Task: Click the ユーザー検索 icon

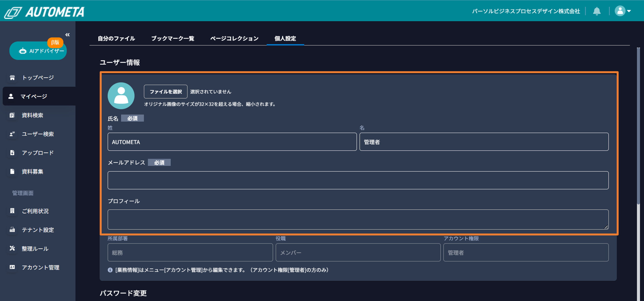Action: point(12,134)
